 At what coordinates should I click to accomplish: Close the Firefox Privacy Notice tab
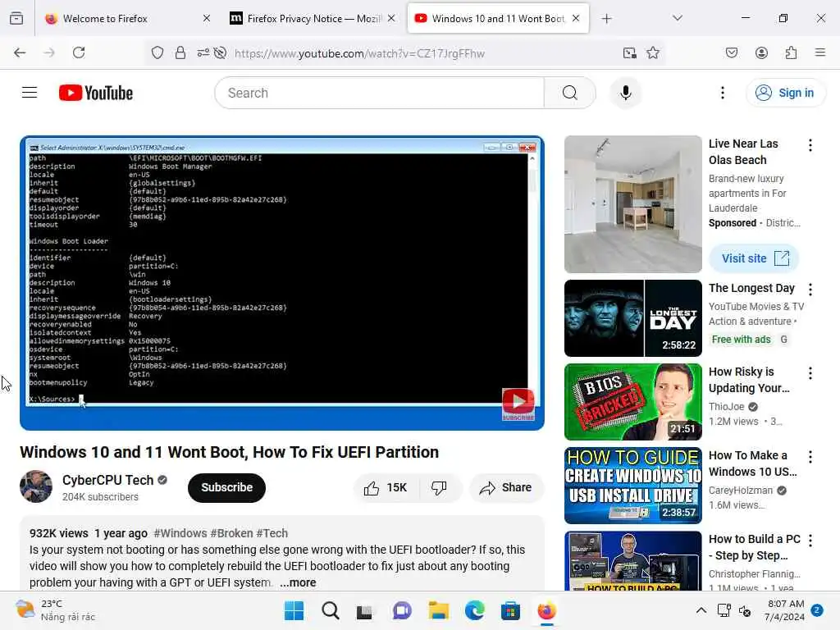(391, 19)
